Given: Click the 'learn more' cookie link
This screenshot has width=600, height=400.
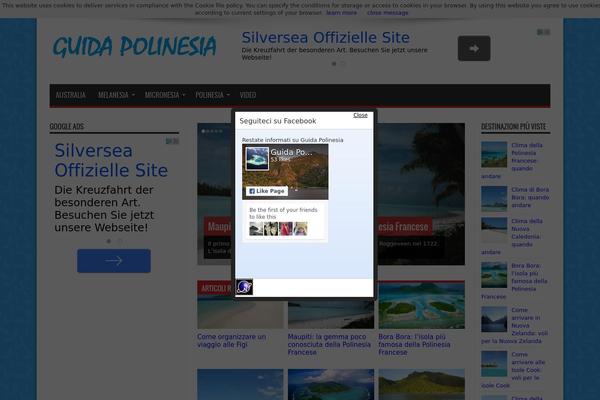Looking at the screenshot, I should (341, 13).
